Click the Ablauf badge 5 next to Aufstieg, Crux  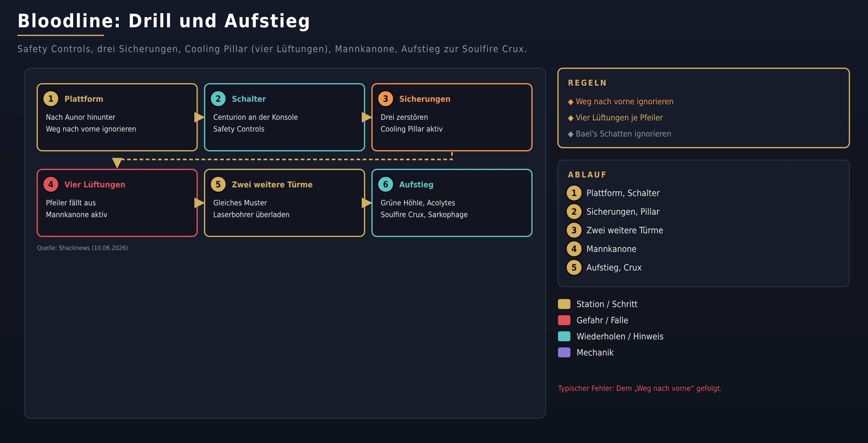click(574, 267)
